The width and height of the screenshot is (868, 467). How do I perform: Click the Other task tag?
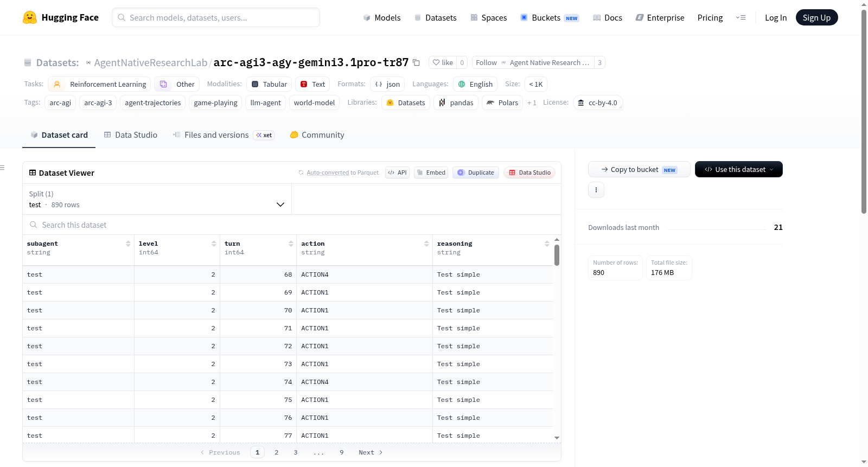point(177,84)
